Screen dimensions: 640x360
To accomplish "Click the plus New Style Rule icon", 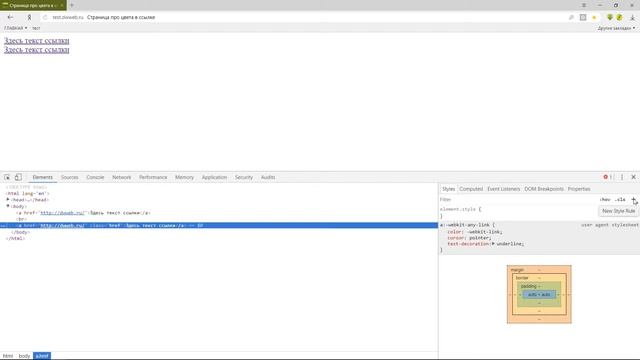I will [633, 200].
